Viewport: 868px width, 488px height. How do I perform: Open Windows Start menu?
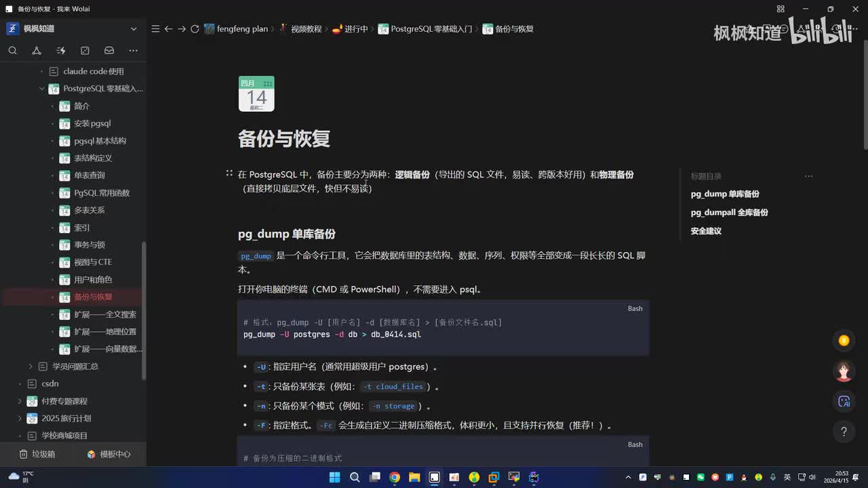coord(334,477)
